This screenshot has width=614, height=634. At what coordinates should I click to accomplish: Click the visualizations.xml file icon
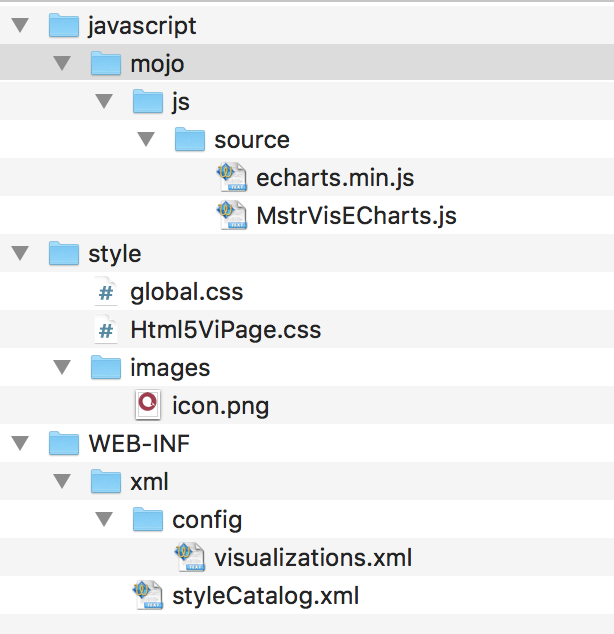pos(190,558)
